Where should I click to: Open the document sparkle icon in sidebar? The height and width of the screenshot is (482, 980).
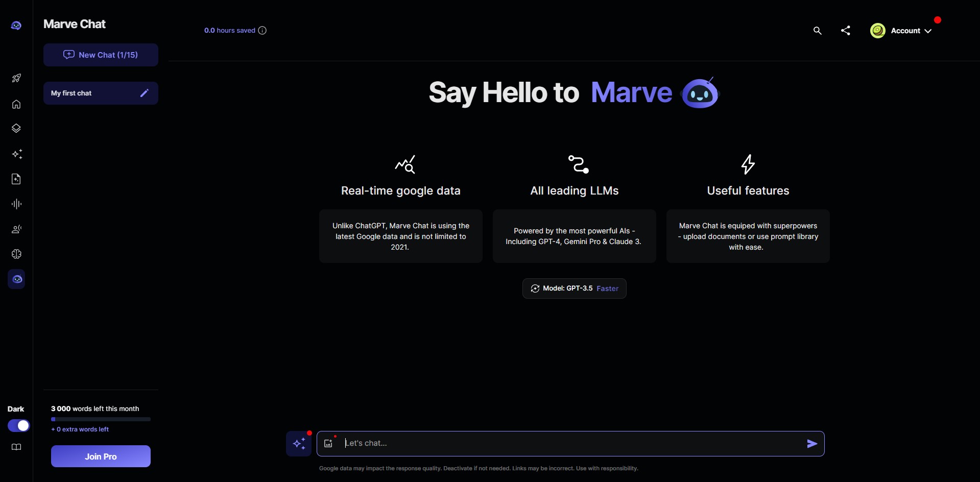pos(16,179)
